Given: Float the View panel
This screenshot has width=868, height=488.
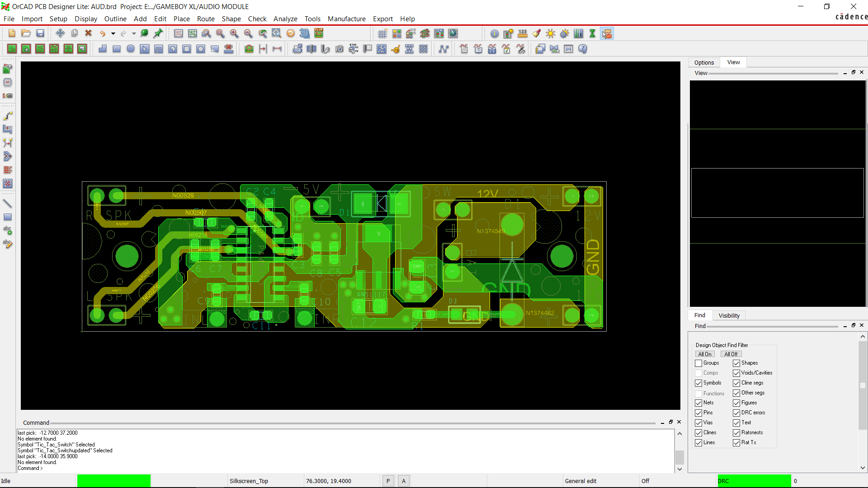Looking at the screenshot, I should click(854, 72).
